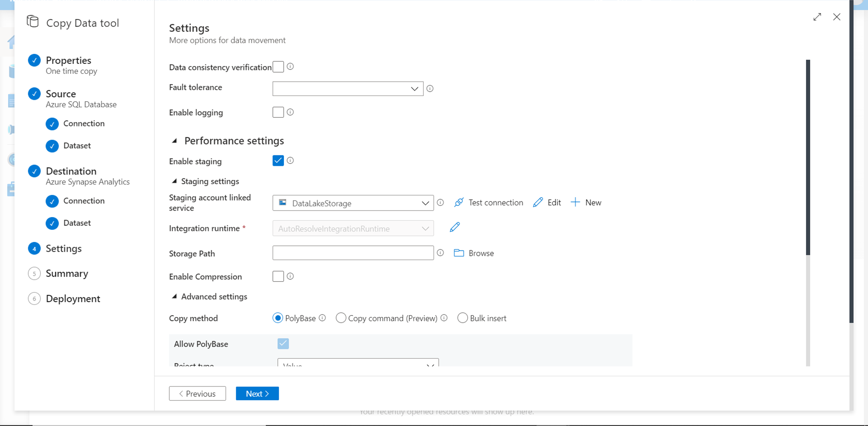
Task: Select the Bulk insert copy method
Action: (x=463, y=318)
